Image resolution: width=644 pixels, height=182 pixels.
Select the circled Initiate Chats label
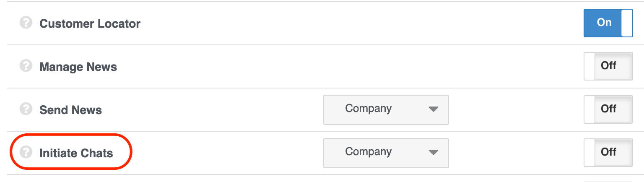[x=76, y=153]
